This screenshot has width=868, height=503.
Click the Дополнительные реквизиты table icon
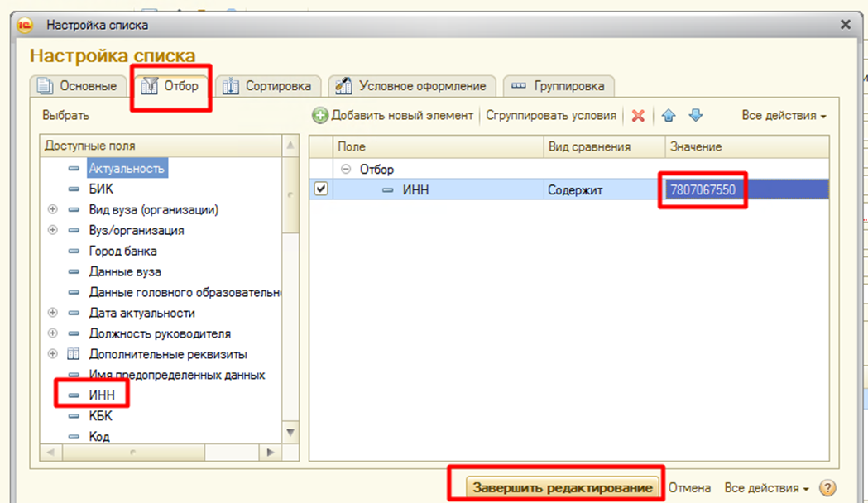[74, 355]
